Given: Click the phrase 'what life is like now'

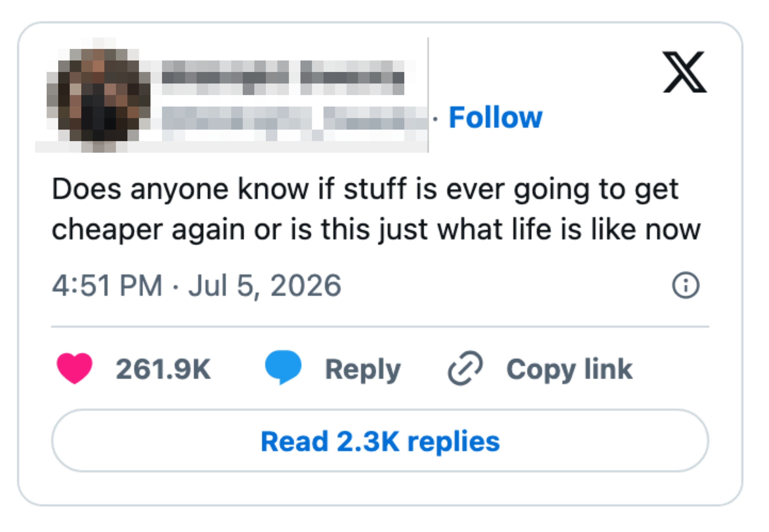Looking at the screenshot, I should (569, 229).
